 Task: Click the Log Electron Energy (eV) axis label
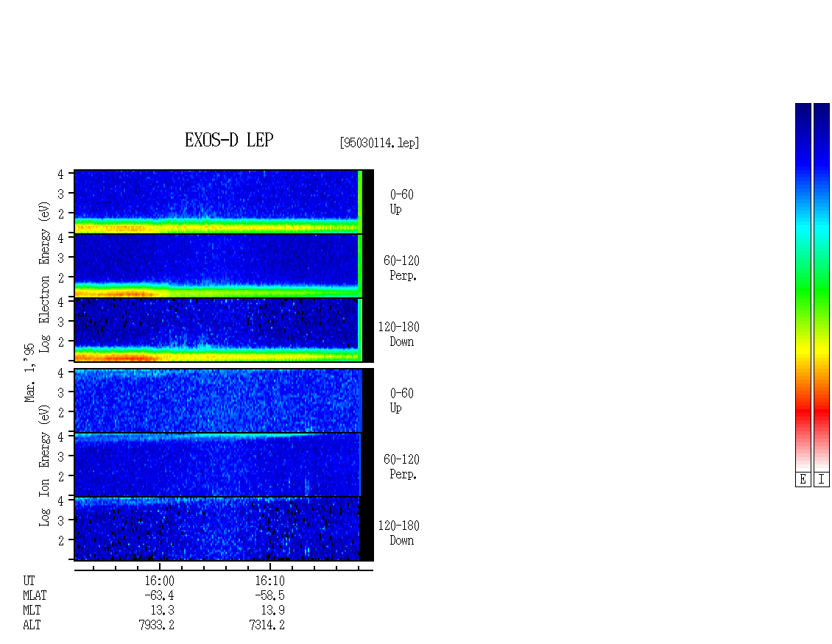[44, 277]
